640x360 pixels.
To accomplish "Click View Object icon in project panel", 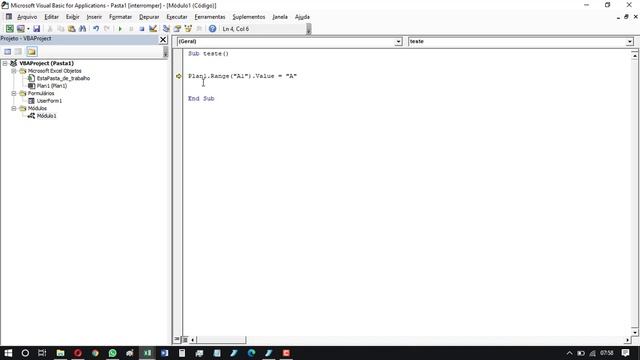I will click(x=18, y=51).
